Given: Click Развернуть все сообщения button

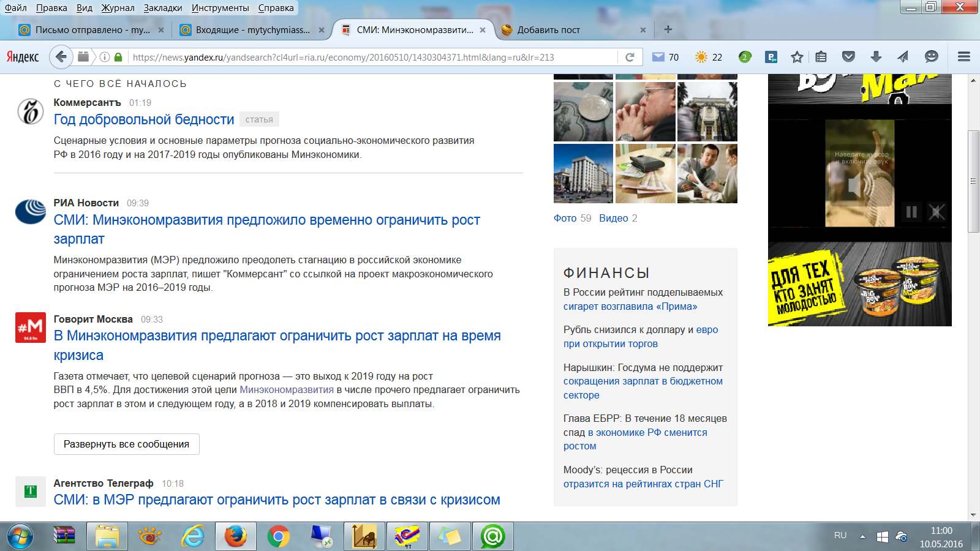Looking at the screenshot, I should point(127,444).
